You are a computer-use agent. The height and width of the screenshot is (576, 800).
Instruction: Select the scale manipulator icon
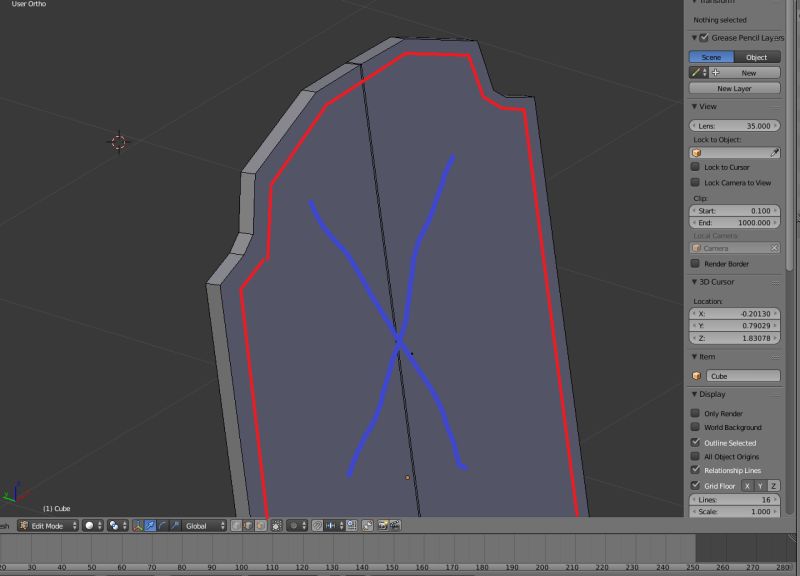click(x=173, y=524)
